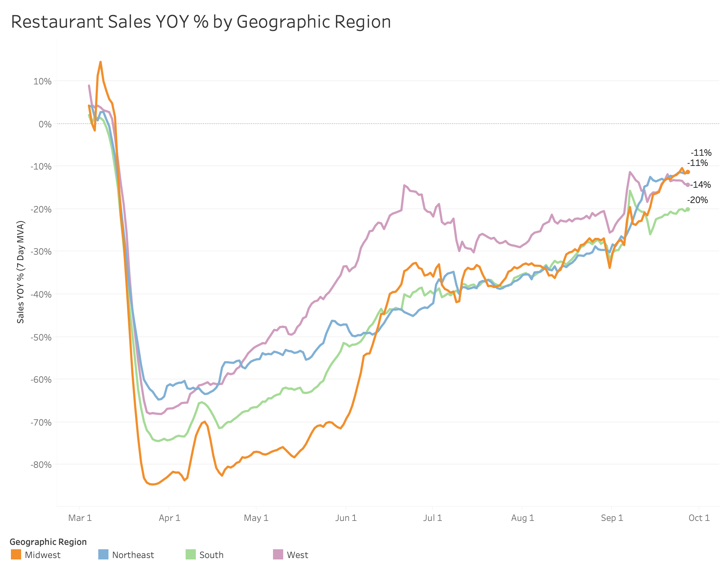Image resolution: width=728 pixels, height=582 pixels.
Task: Click the Oct 1 axis tick label
Action: click(x=699, y=518)
